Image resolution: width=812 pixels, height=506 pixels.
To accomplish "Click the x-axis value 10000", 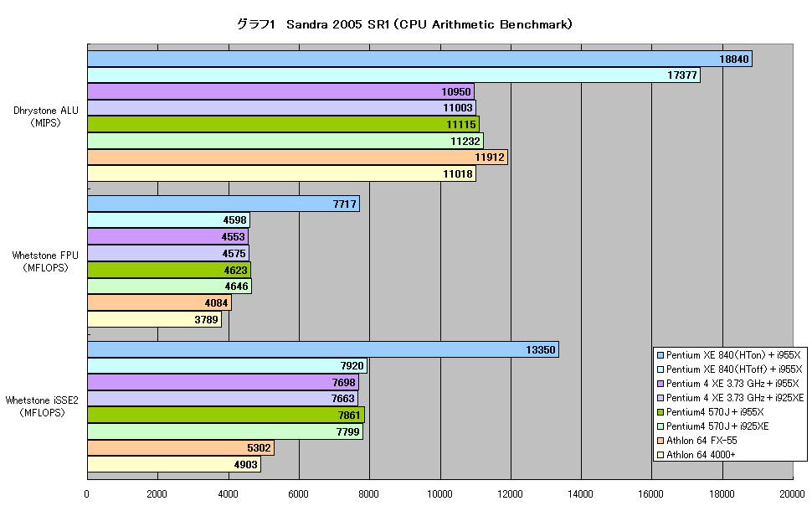I will [439, 494].
